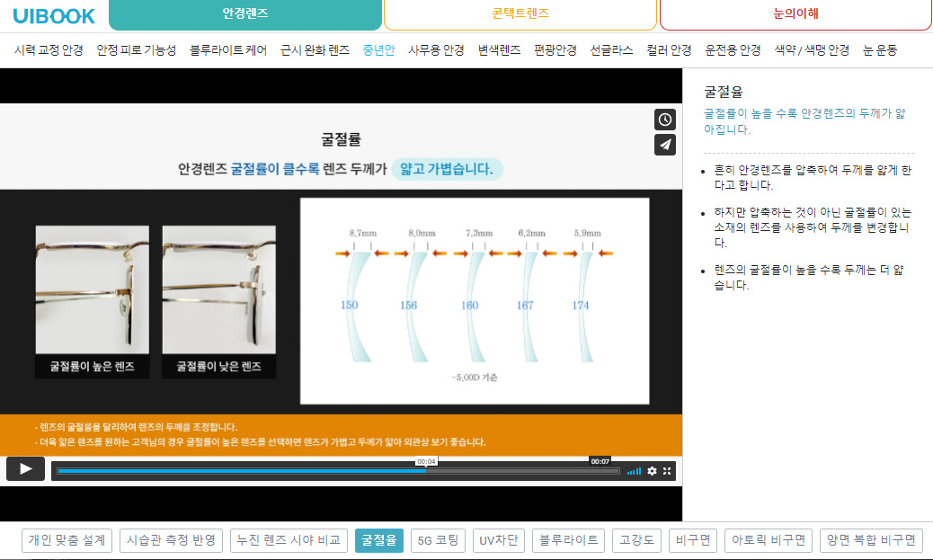Switch to the 안경렌즈 tab
The height and width of the screenshot is (560, 933).
245,14
